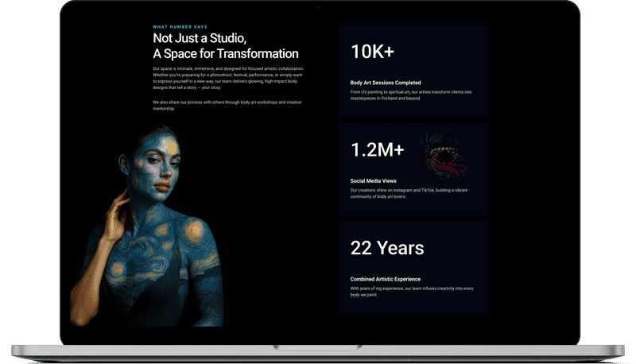Click the '22 Years' statistic
636x364 pixels.
pyautogui.click(x=387, y=248)
